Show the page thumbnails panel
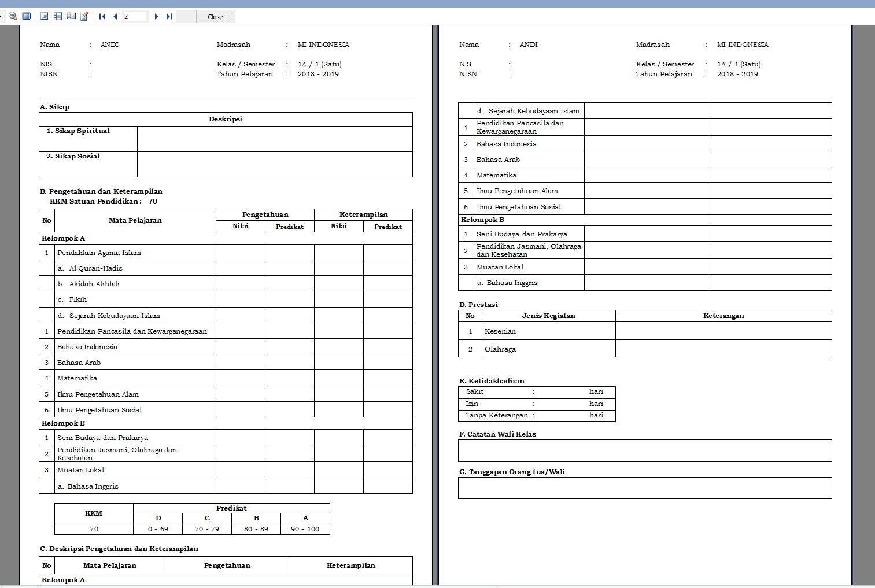 click(x=58, y=16)
